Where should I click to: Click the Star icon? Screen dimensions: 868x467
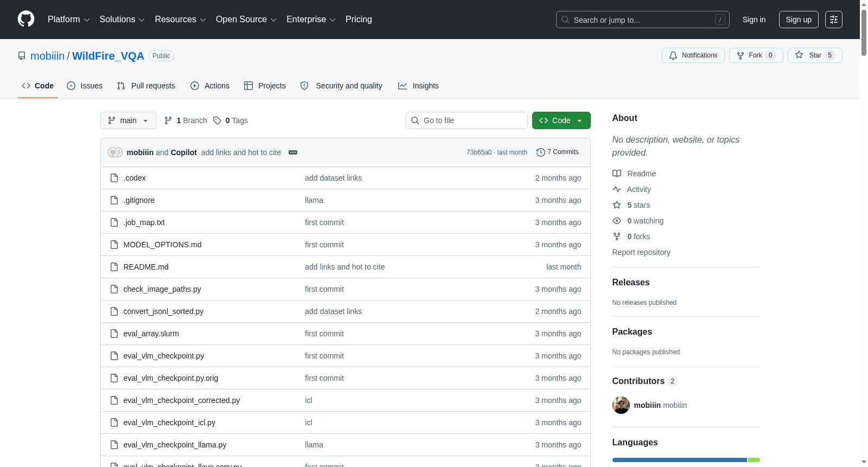click(x=799, y=55)
